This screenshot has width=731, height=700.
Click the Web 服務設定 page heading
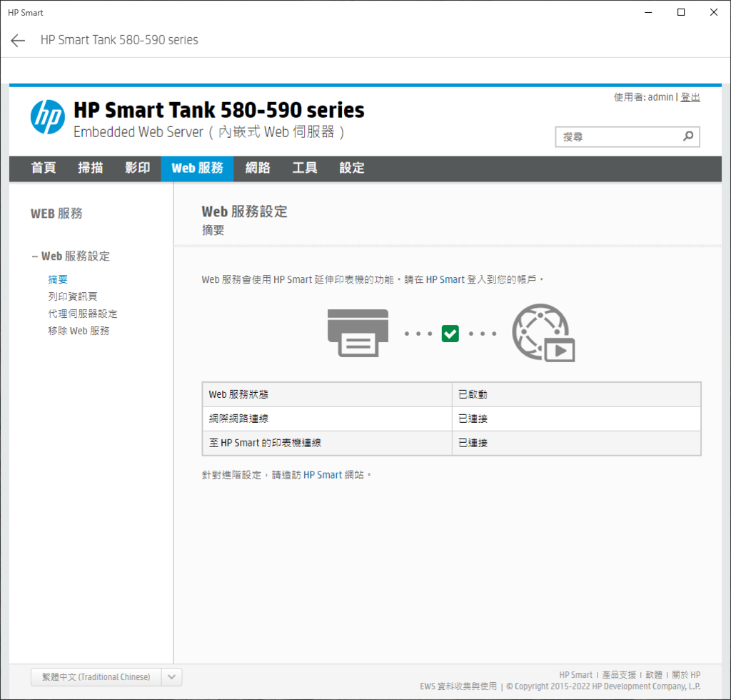[x=244, y=211]
